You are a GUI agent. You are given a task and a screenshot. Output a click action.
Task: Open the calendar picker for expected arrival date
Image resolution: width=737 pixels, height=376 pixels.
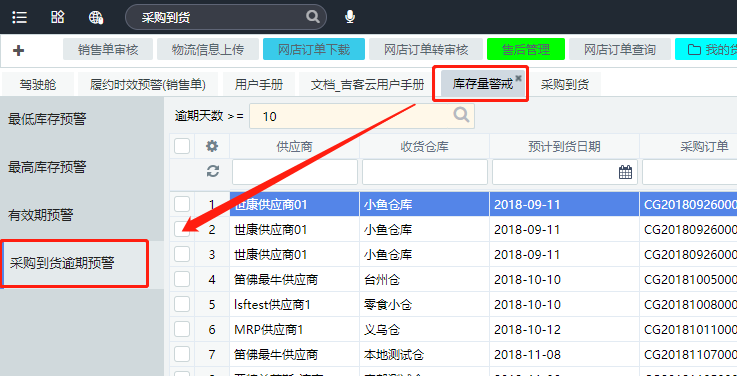tap(625, 172)
